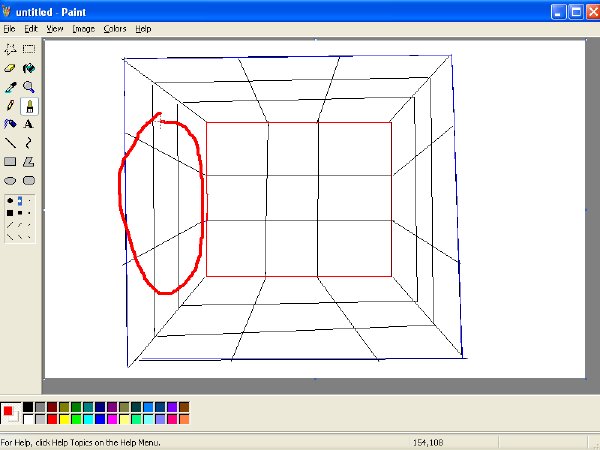Click the bottom-center canvas resize handle

315,379
